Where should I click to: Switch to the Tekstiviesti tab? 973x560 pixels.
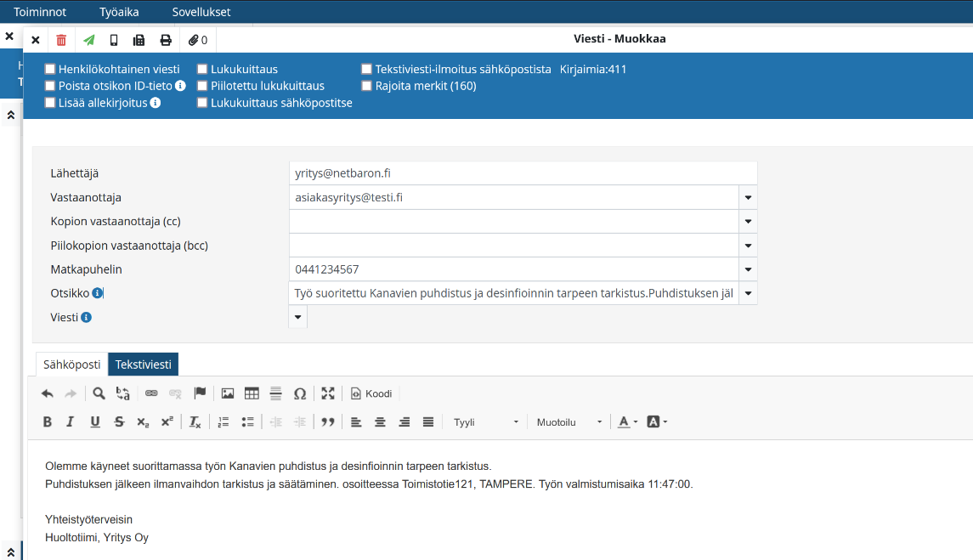pyautogui.click(x=143, y=365)
